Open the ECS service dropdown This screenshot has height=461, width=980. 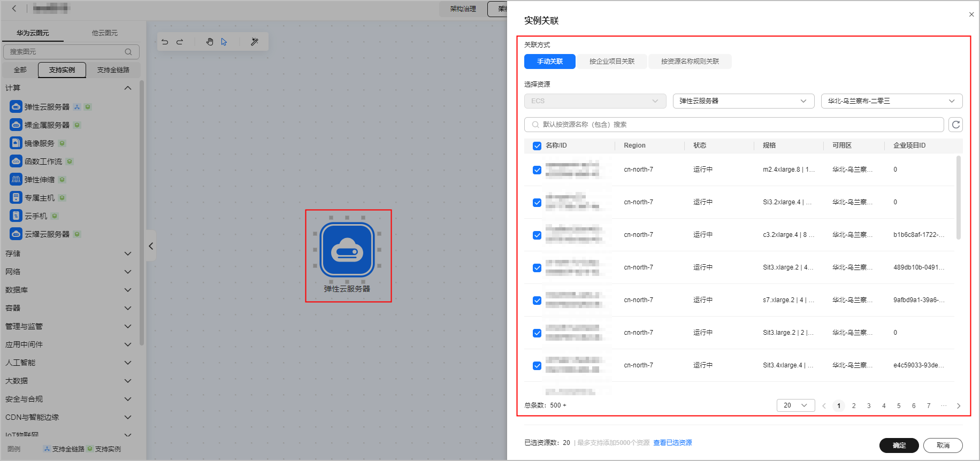click(595, 101)
